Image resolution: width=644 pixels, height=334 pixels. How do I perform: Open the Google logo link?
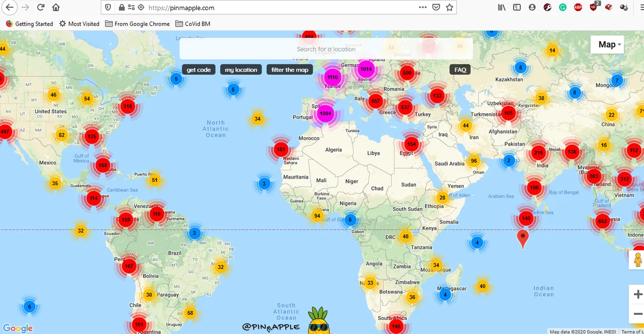point(18,328)
